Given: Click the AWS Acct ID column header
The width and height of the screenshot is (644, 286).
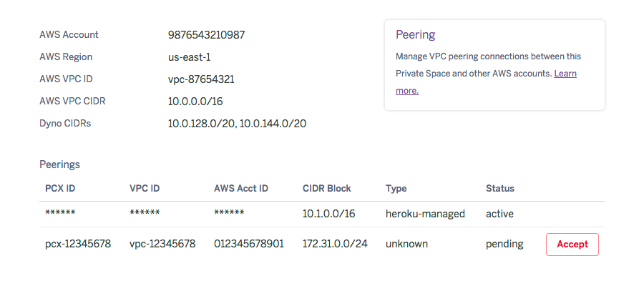Looking at the screenshot, I should pos(240,189).
